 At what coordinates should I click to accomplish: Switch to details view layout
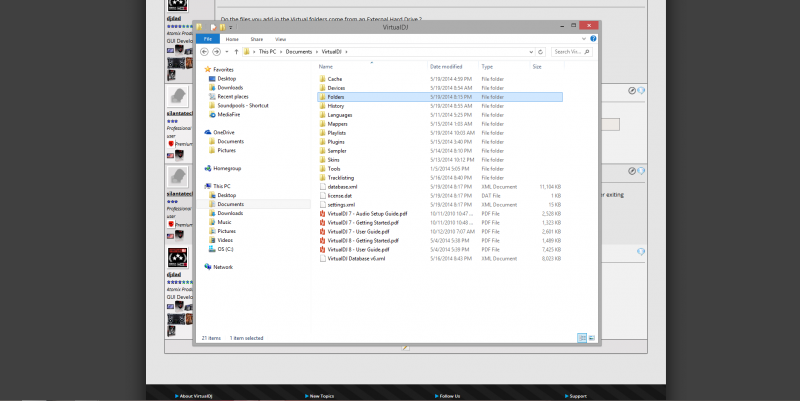[x=582, y=338]
